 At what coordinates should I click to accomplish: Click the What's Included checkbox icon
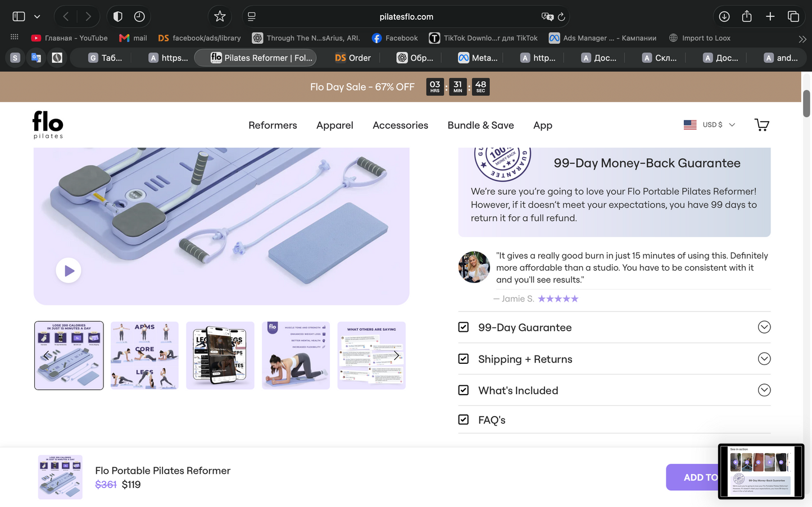(463, 390)
